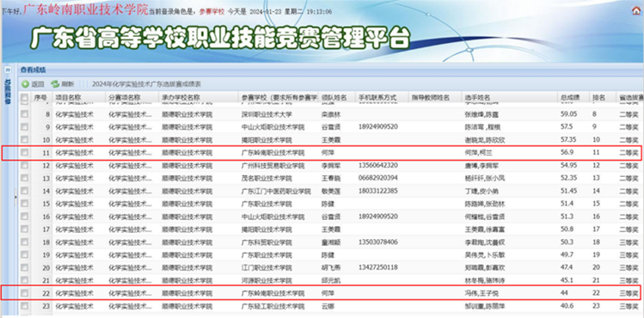The width and height of the screenshot is (644, 318).
Task: Click the 分赛项名称 column header
Action: click(x=132, y=98)
